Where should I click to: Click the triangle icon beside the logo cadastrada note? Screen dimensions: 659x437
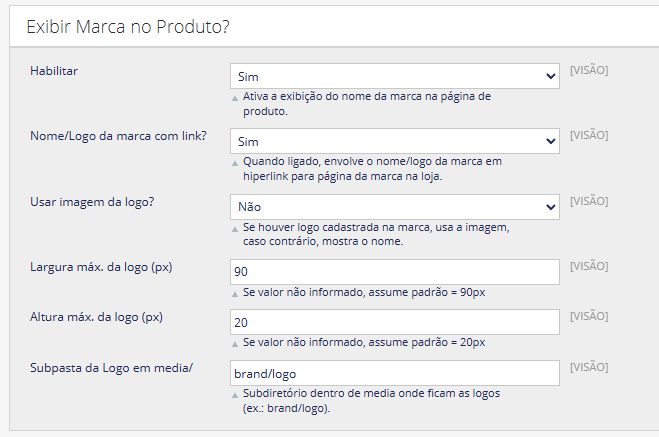(x=235, y=230)
